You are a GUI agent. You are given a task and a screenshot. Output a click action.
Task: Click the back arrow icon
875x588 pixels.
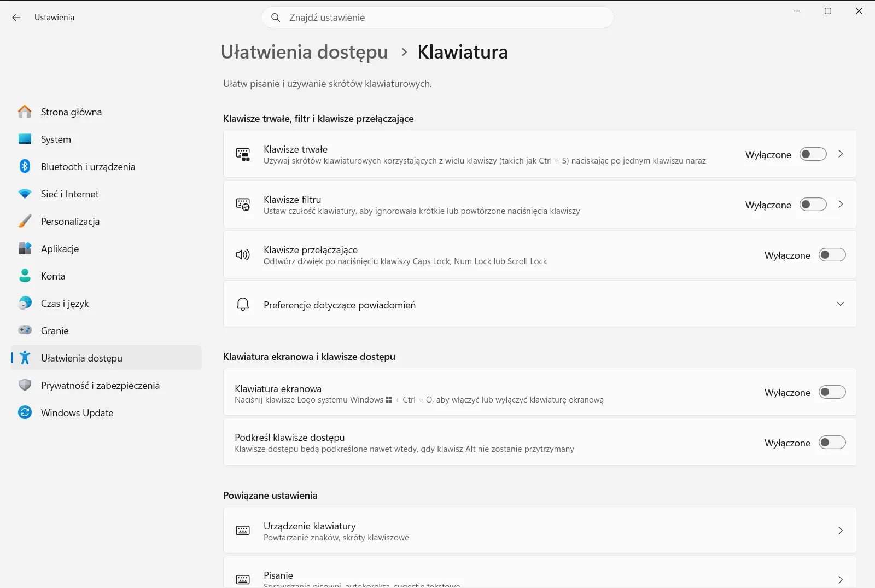click(x=16, y=18)
